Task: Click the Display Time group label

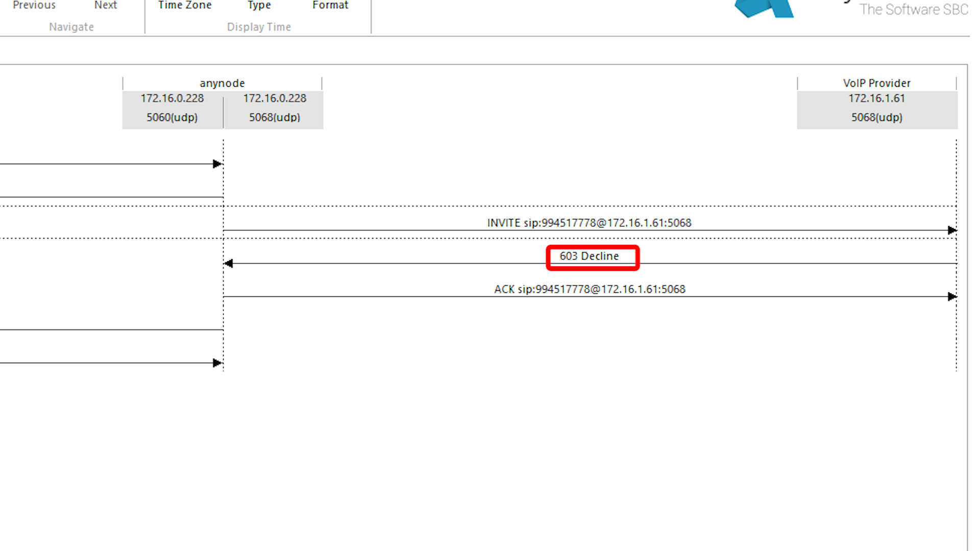Action: (259, 27)
